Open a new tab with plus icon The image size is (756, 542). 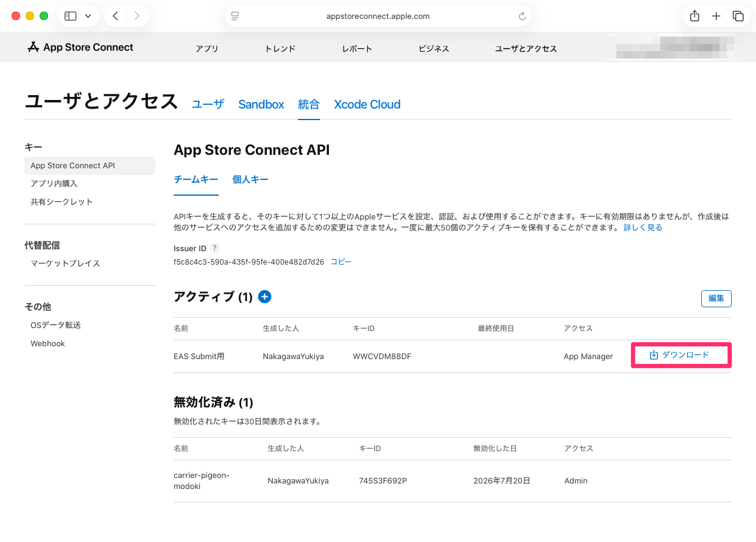(716, 16)
